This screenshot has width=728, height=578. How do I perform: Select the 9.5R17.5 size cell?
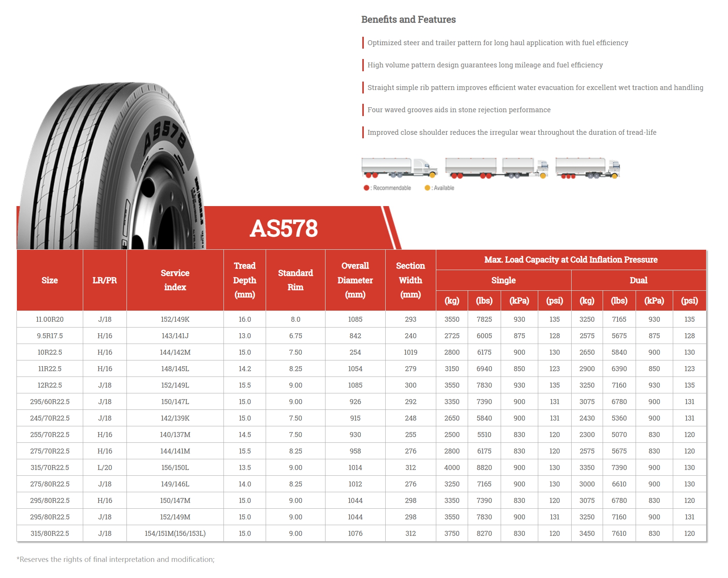pyautogui.click(x=50, y=336)
